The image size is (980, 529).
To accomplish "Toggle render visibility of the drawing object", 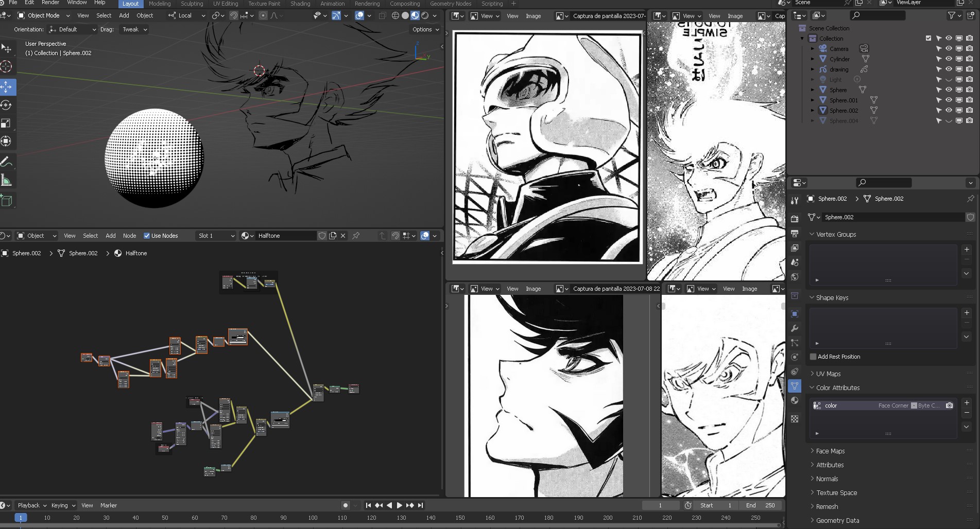I will click(x=970, y=69).
